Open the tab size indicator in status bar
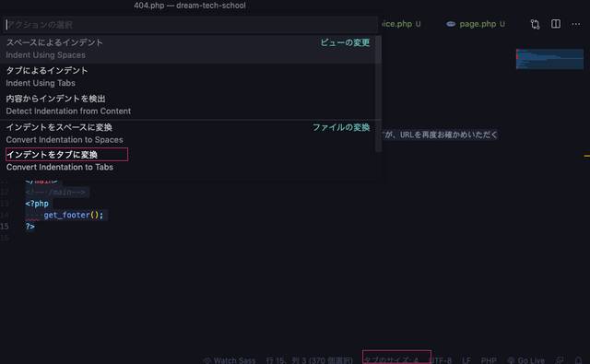The width and height of the screenshot is (590, 364). [x=392, y=360]
